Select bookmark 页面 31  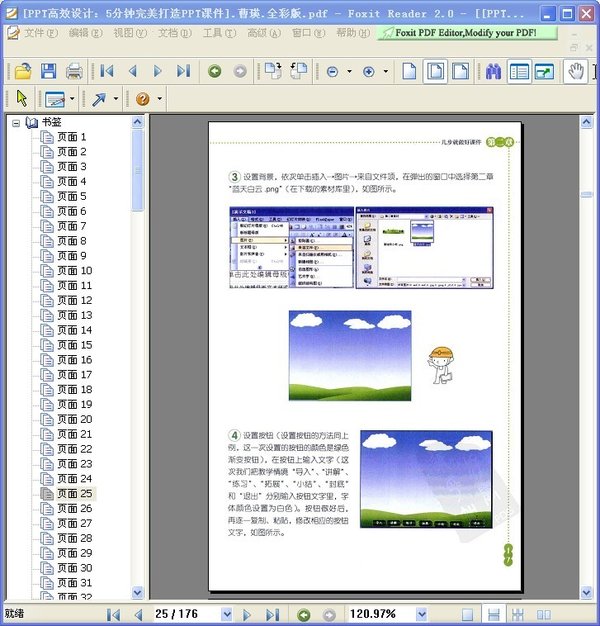click(x=75, y=583)
